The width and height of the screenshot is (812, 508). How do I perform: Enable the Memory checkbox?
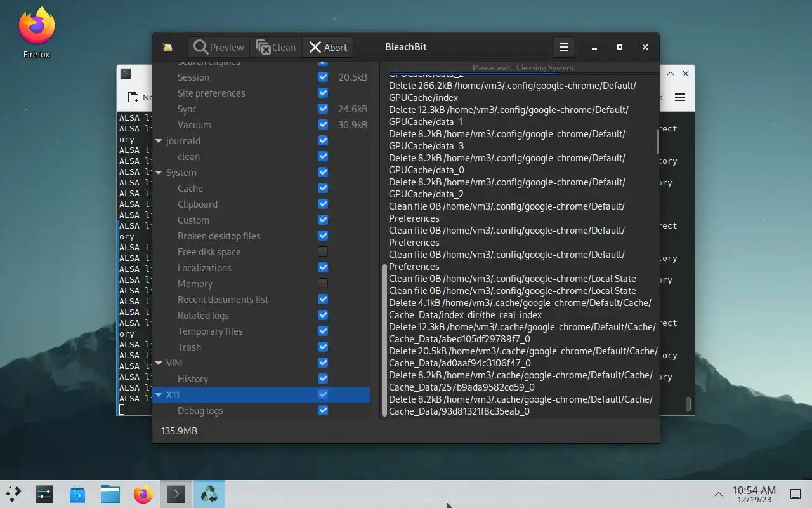click(x=323, y=283)
